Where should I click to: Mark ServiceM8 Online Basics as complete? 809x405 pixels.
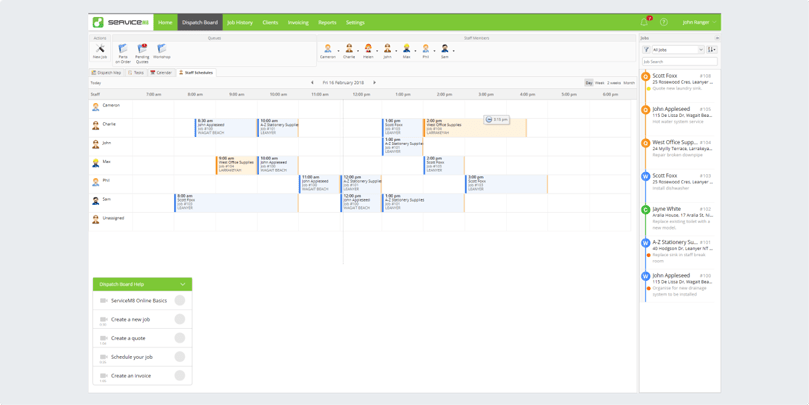pos(180,300)
